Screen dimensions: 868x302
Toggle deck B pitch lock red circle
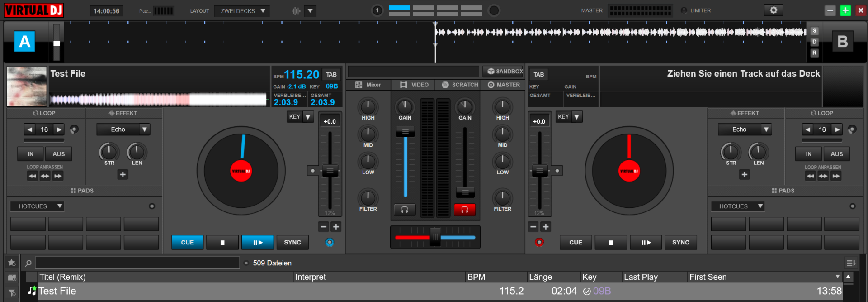pyautogui.click(x=539, y=243)
